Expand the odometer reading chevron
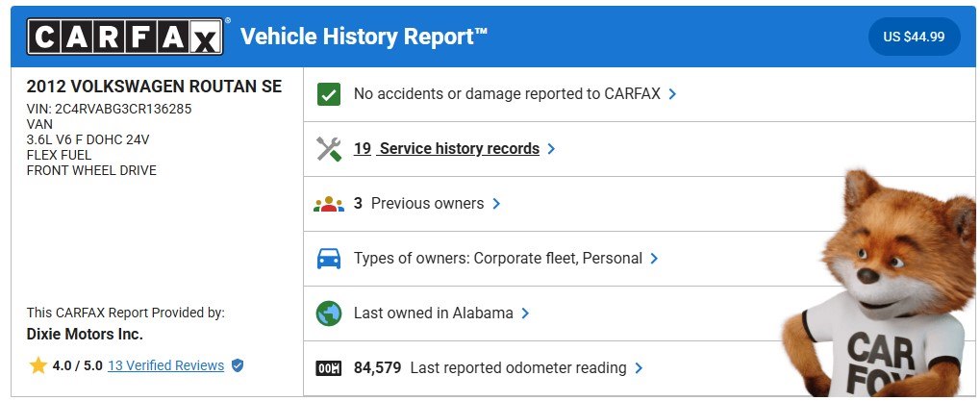980x401 pixels. click(x=639, y=368)
